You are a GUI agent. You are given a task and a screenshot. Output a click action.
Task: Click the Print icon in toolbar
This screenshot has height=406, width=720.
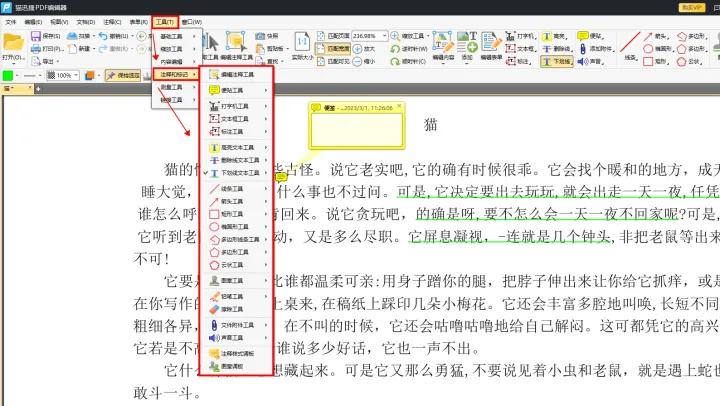coord(35,48)
